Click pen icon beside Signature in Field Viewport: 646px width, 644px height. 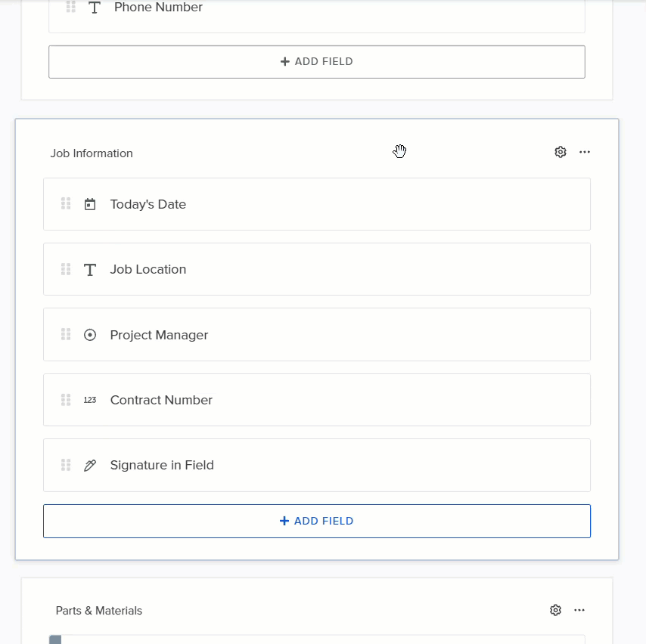click(x=90, y=466)
